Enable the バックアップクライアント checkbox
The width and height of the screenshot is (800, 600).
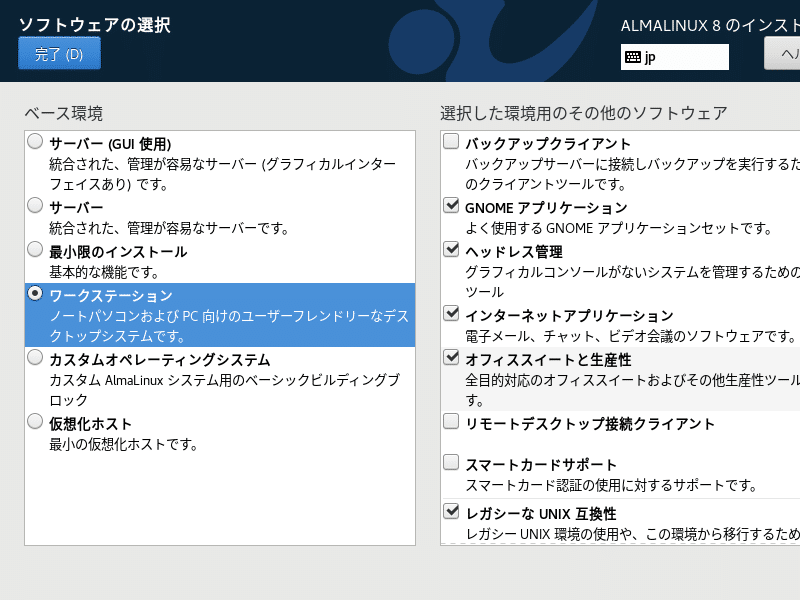click(x=451, y=141)
